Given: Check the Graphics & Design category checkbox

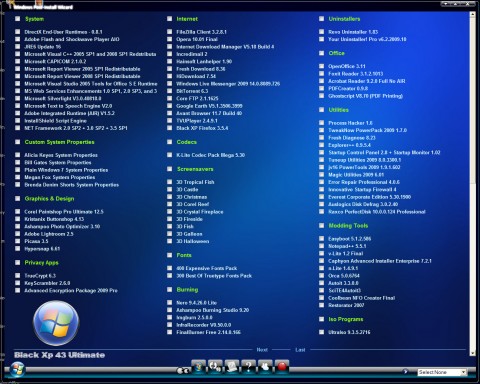Looking at the screenshot, I should [18, 199].
